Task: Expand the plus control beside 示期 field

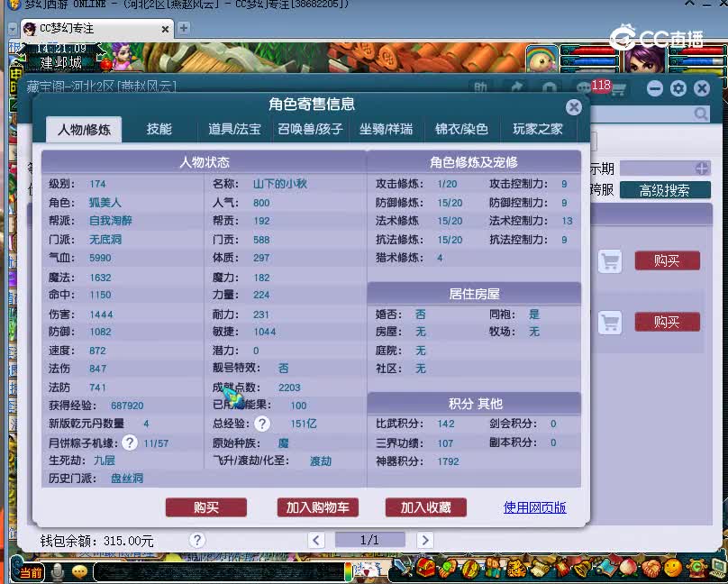Action: (x=702, y=168)
